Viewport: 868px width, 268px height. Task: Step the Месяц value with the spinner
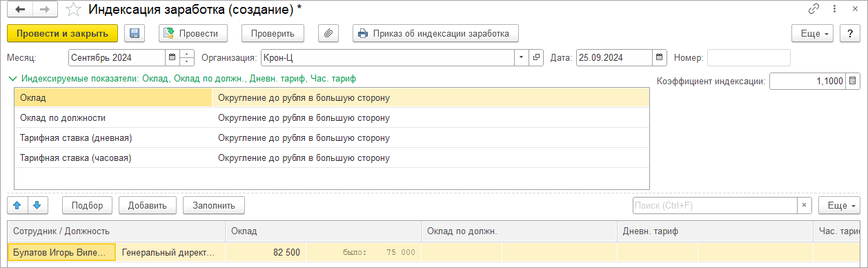pos(186,58)
